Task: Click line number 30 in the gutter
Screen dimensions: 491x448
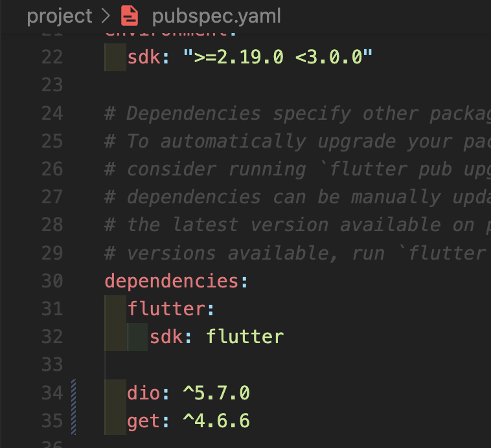Action: (x=52, y=281)
